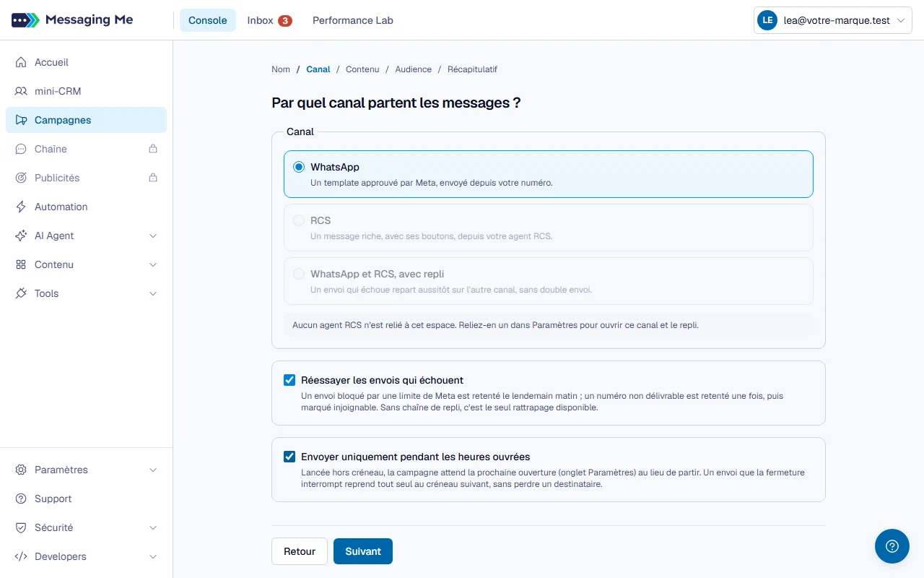This screenshot has height=578, width=924.
Task: Open the floating help question-mark button
Action: click(x=892, y=546)
